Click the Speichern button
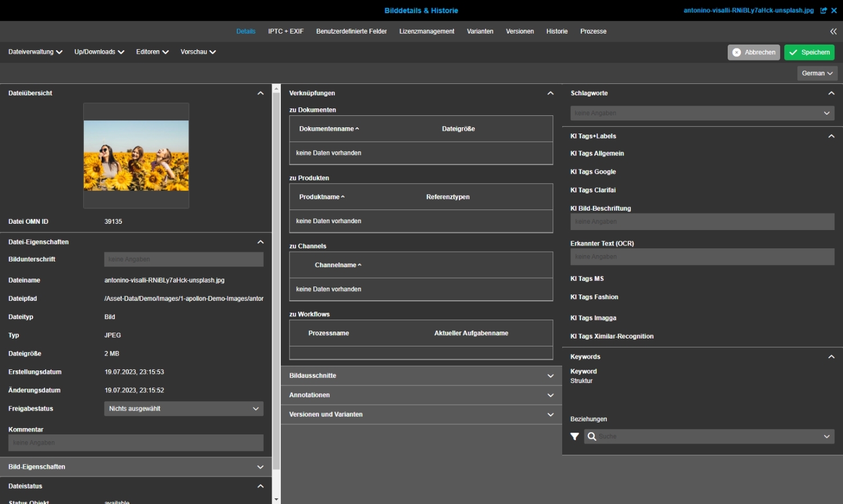 (809, 53)
